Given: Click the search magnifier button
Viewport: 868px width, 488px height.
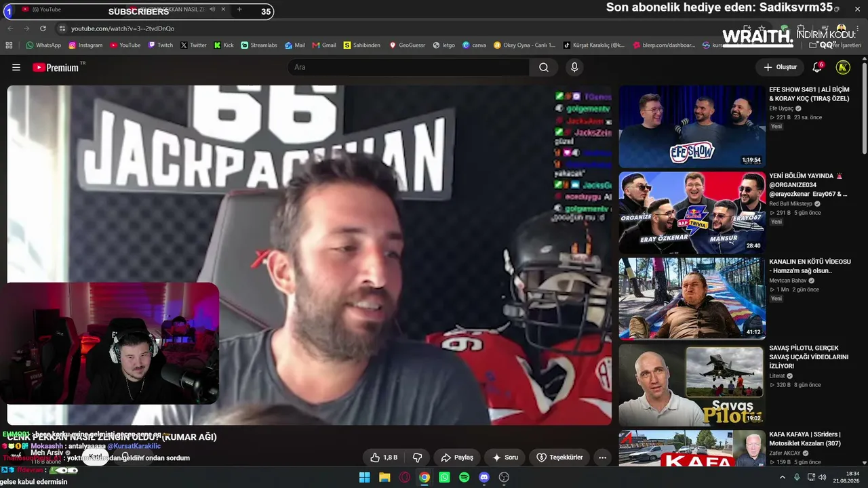Looking at the screenshot, I should tap(544, 67).
